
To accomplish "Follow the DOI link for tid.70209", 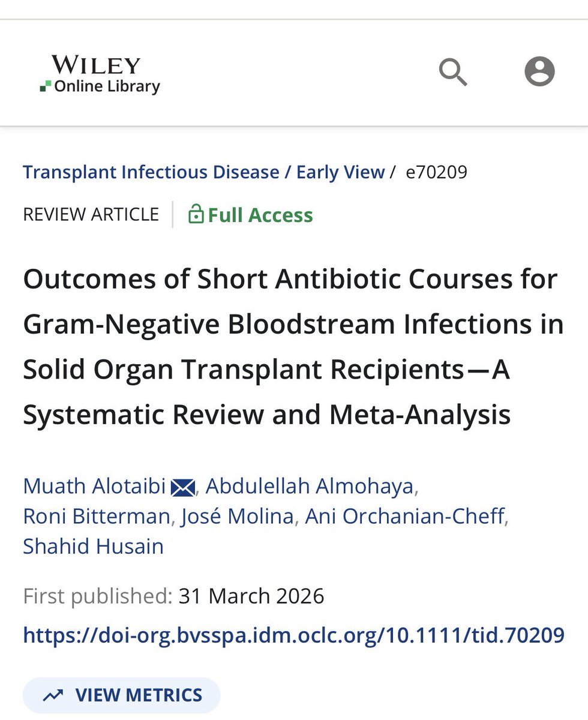I will coord(293,635).
